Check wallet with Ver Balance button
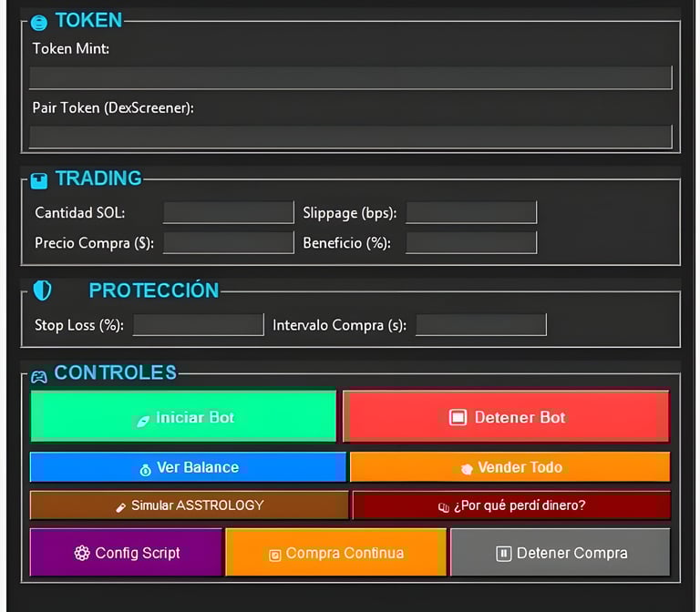 (188, 467)
